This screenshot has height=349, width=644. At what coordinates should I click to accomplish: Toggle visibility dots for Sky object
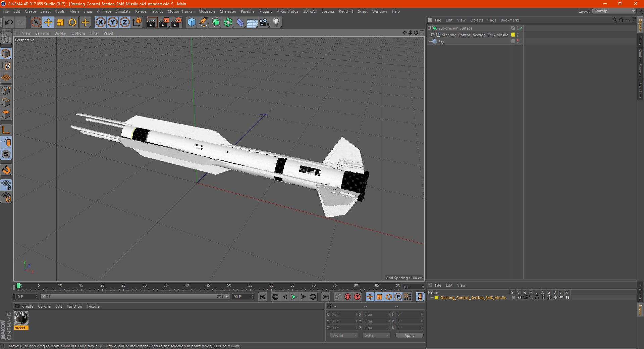(518, 41)
